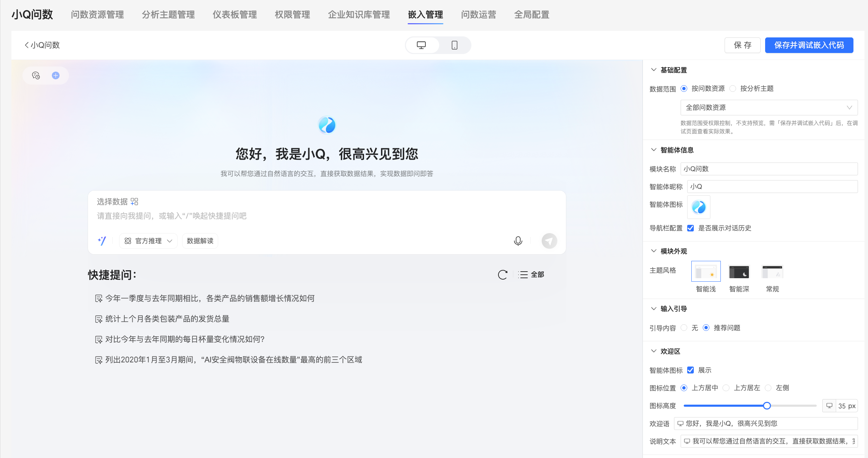The width and height of the screenshot is (868, 458).
Task: Switch to mobile preview mode
Action: coord(454,45)
